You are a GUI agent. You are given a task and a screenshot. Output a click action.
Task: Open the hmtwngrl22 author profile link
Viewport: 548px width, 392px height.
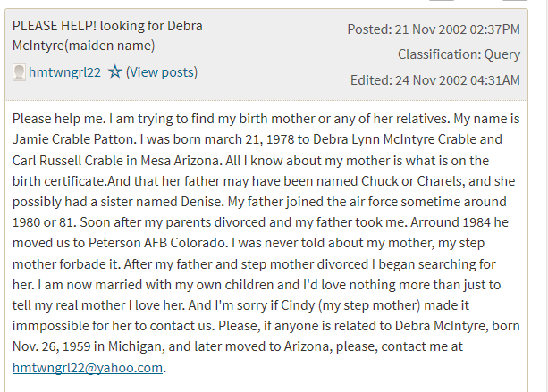[64, 72]
